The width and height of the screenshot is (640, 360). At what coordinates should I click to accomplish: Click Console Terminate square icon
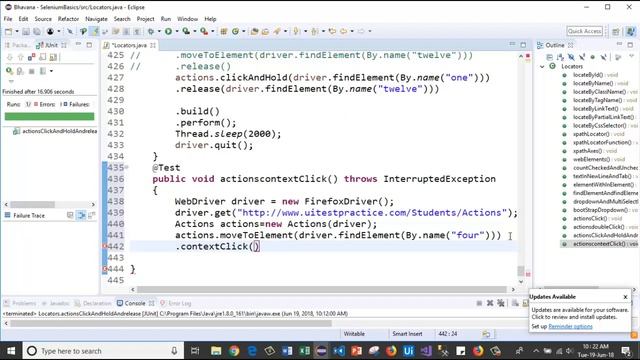pyautogui.click(x=479, y=303)
